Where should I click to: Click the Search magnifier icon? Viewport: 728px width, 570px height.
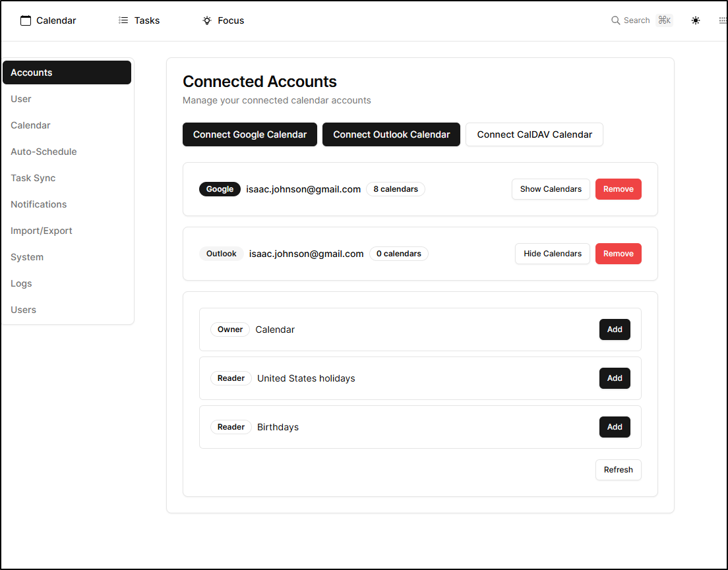(x=616, y=20)
